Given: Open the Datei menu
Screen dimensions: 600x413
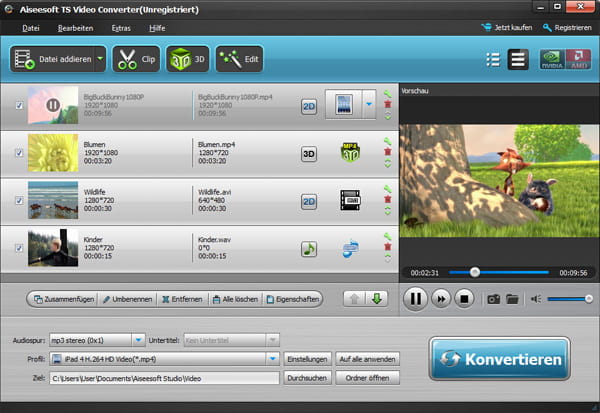Looking at the screenshot, I should [x=31, y=28].
